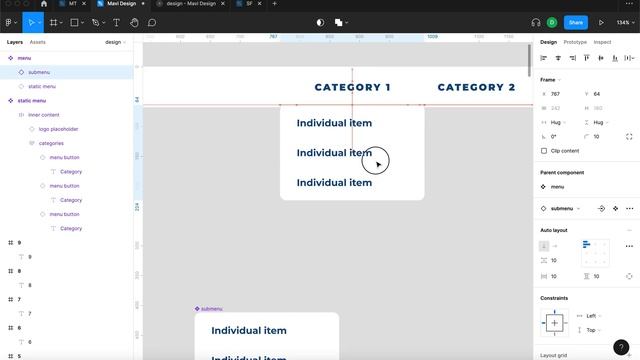
Task: Click the constraints widget box
Action: 554,323
